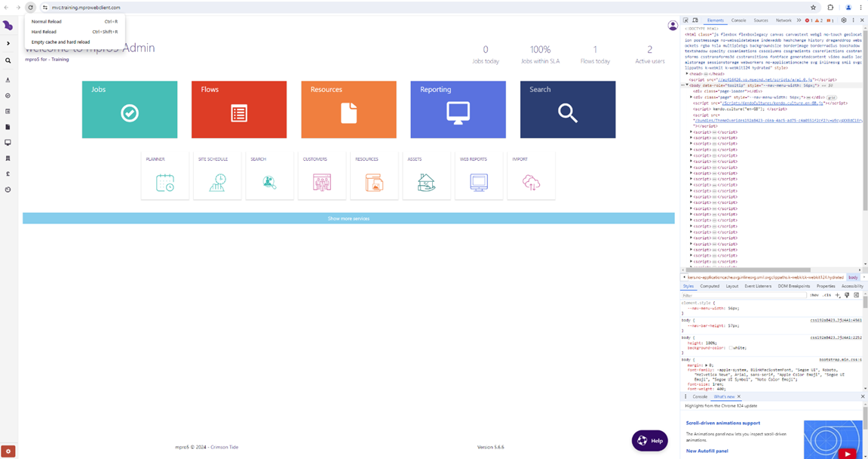Open the Help chat button
The width and height of the screenshot is (868, 459).
(x=650, y=441)
